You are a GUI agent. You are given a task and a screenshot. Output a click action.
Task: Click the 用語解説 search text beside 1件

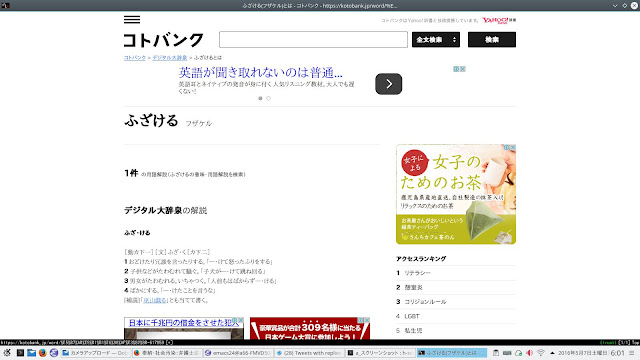pos(193,175)
